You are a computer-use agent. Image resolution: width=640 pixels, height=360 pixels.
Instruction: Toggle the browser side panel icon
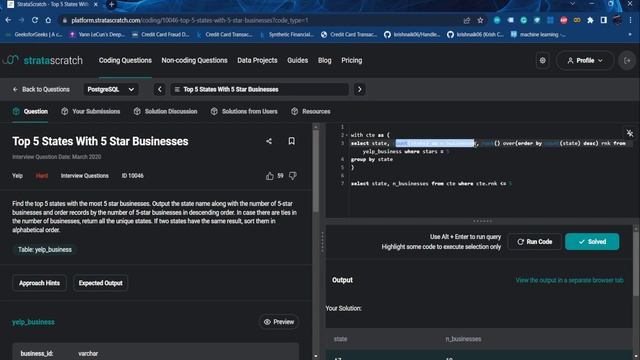pos(604,20)
